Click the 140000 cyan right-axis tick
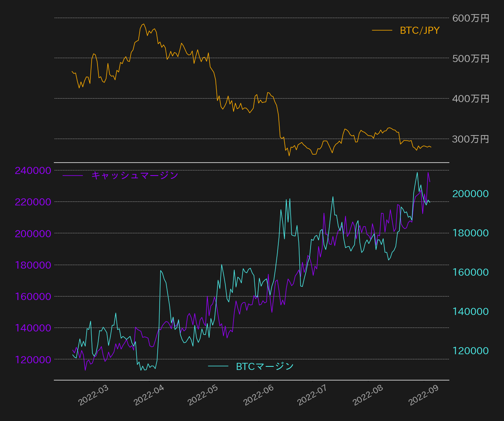Image resolution: width=504 pixels, height=421 pixels. click(x=471, y=311)
